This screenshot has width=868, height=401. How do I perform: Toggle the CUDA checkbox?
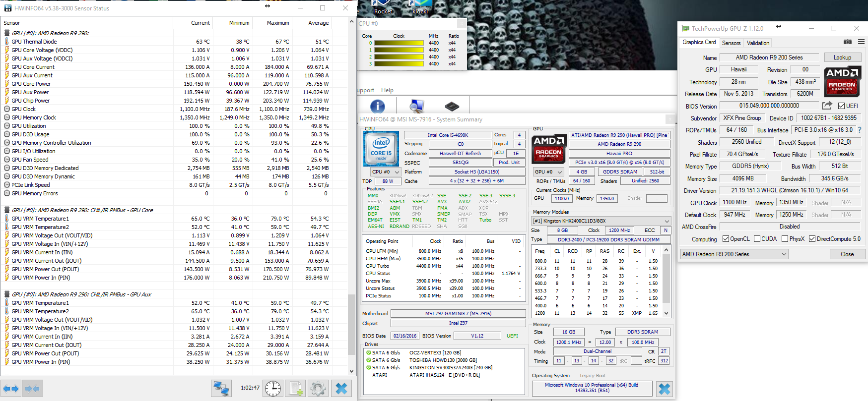(x=757, y=239)
